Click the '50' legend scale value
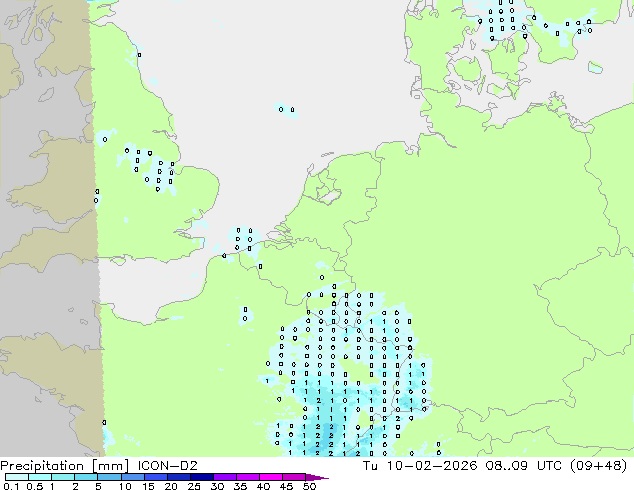Viewport: 634px width, 490px height. [309, 486]
